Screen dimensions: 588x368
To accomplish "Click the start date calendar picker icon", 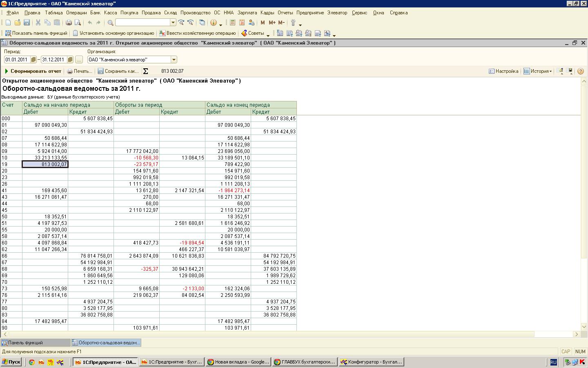I will coord(33,60).
